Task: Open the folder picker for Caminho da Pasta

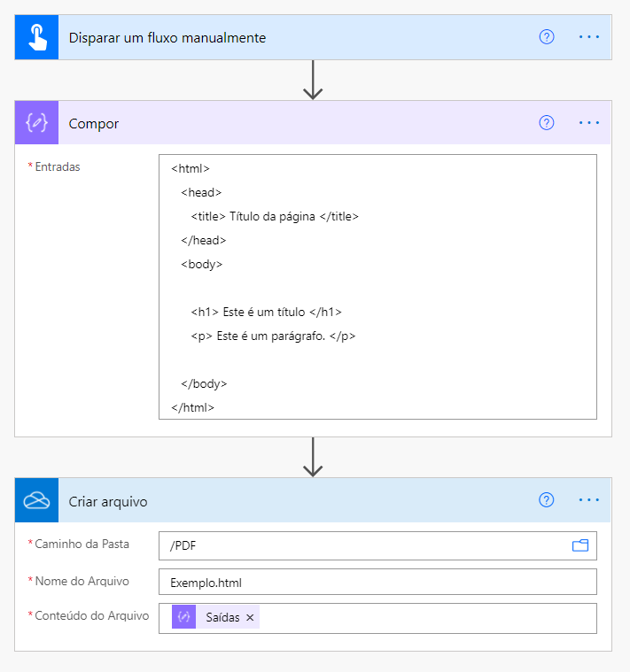Action: [580, 545]
